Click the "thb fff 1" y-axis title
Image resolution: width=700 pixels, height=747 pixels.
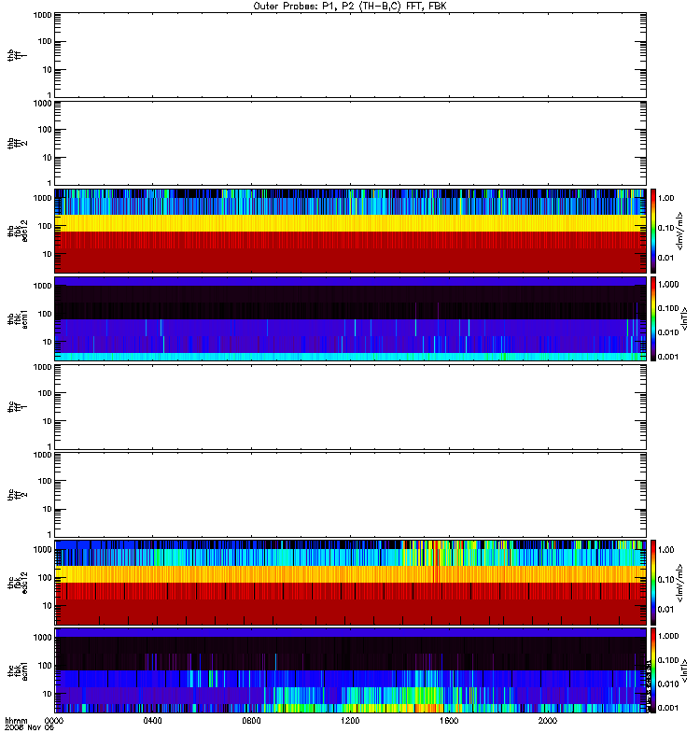17,55
